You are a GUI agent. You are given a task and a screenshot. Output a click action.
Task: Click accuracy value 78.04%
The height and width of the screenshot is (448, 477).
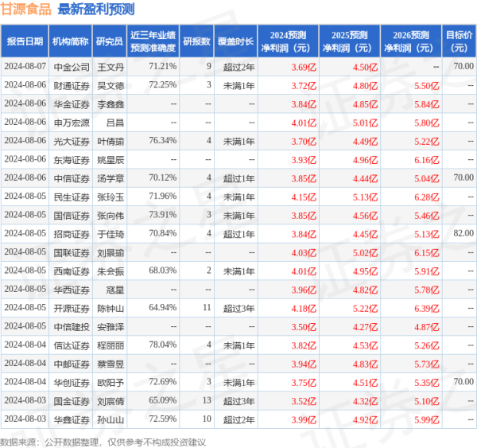(x=163, y=345)
